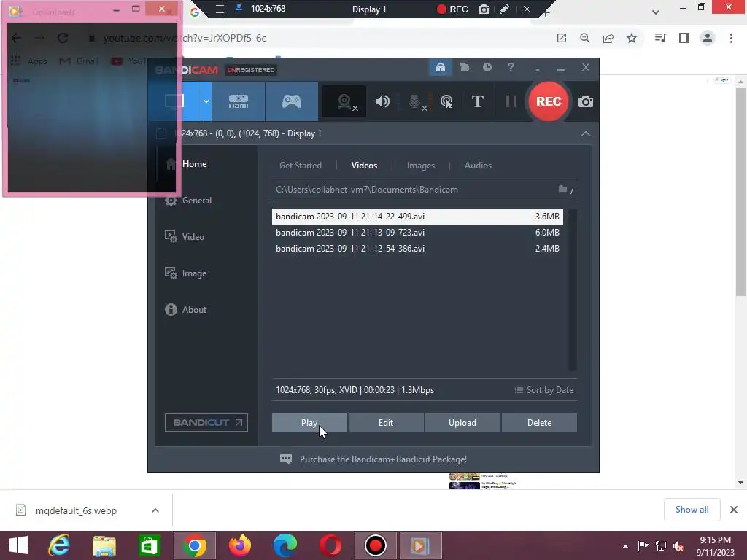747x560 pixels.
Task: Show hidden system tray icons arrow
Action: (625, 546)
